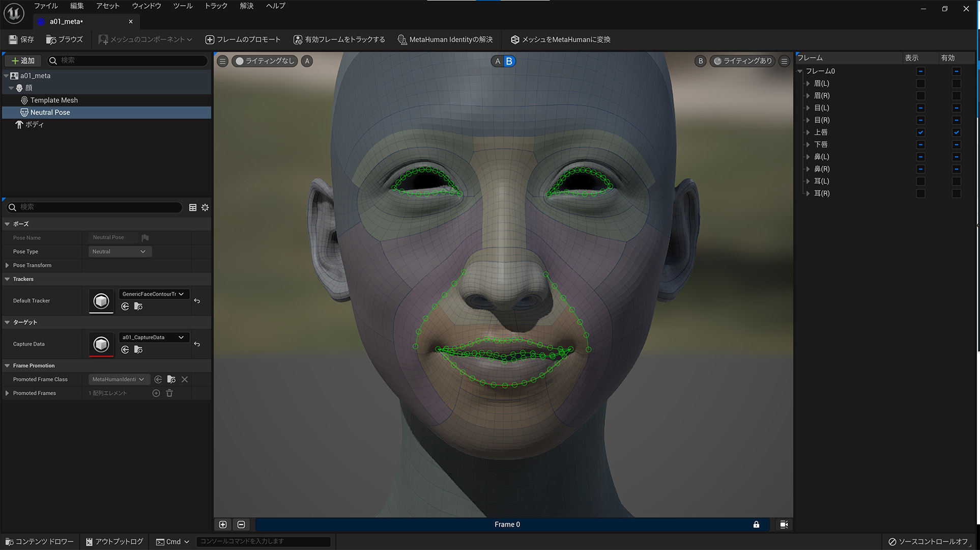Image resolution: width=980 pixels, height=550 pixels.
Task: Open details panel settings gear
Action: pos(205,207)
